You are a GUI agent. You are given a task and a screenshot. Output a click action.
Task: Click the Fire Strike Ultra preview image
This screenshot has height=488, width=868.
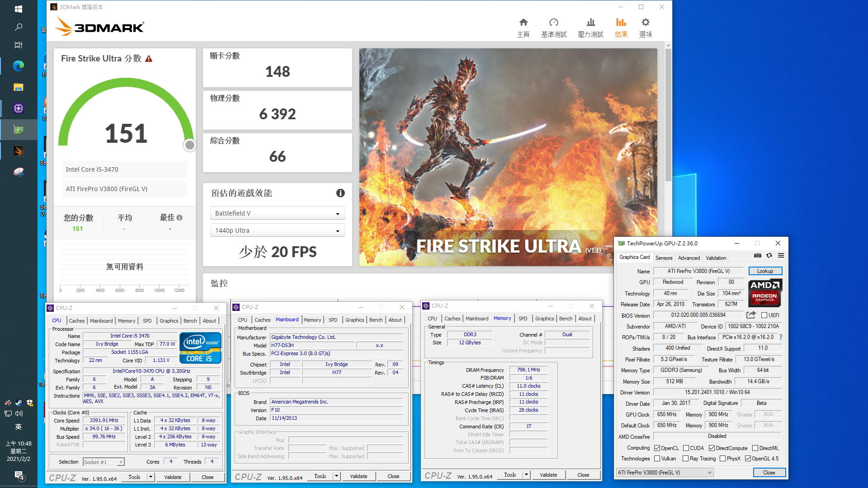pyautogui.click(x=508, y=157)
